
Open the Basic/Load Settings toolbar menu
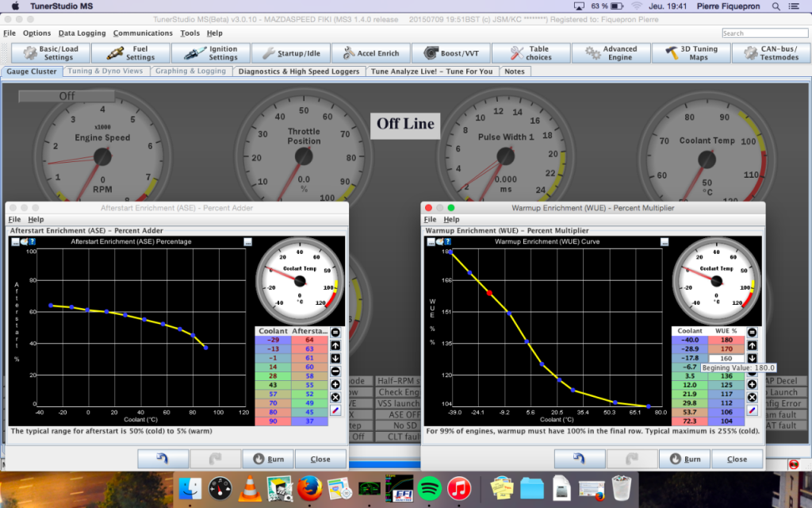(51, 53)
